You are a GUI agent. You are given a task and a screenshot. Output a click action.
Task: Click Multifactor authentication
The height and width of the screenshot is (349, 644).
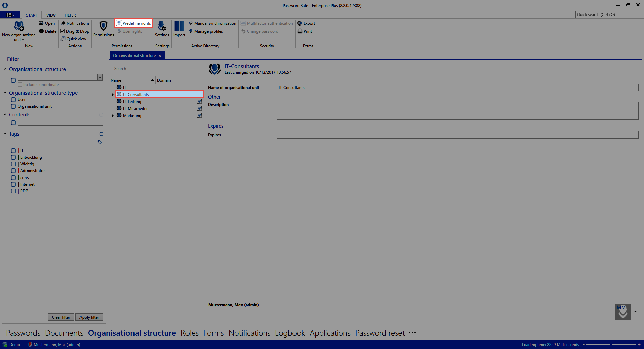(x=267, y=23)
